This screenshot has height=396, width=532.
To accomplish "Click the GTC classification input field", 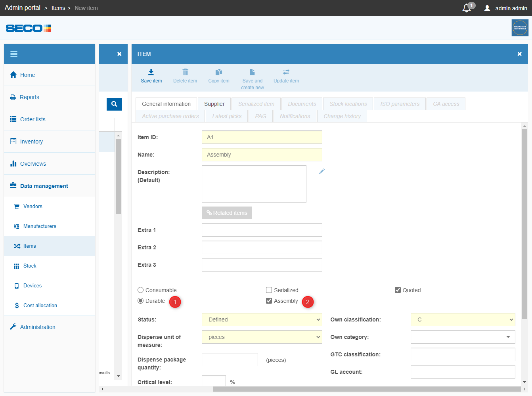I will [463, 354].
